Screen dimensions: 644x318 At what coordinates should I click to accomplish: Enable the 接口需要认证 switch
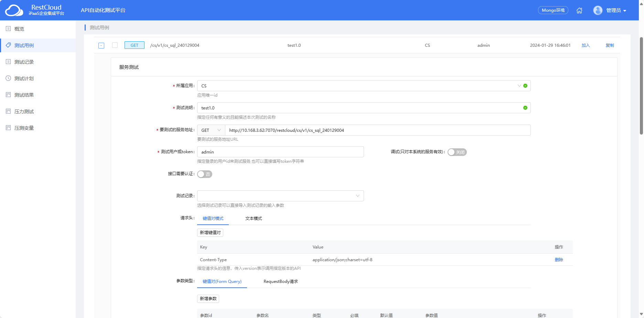(x=205, y=174)
